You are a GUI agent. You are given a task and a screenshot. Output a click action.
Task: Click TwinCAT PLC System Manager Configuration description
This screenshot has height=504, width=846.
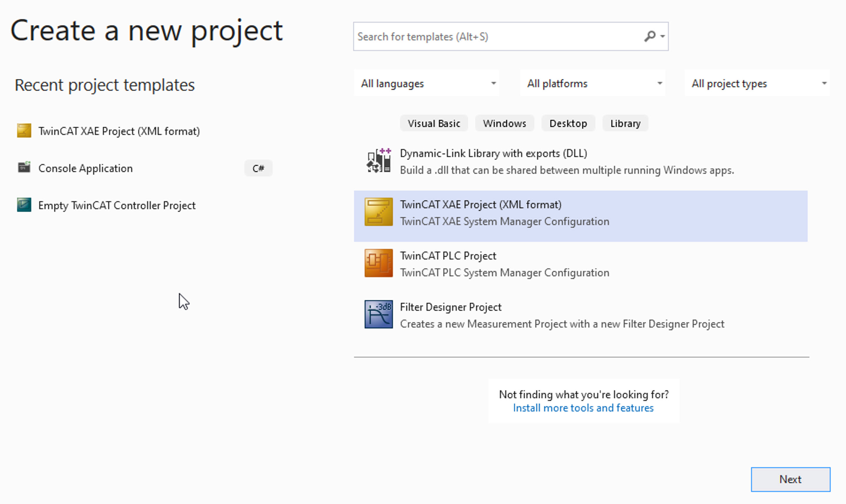[x=504, y=273]
